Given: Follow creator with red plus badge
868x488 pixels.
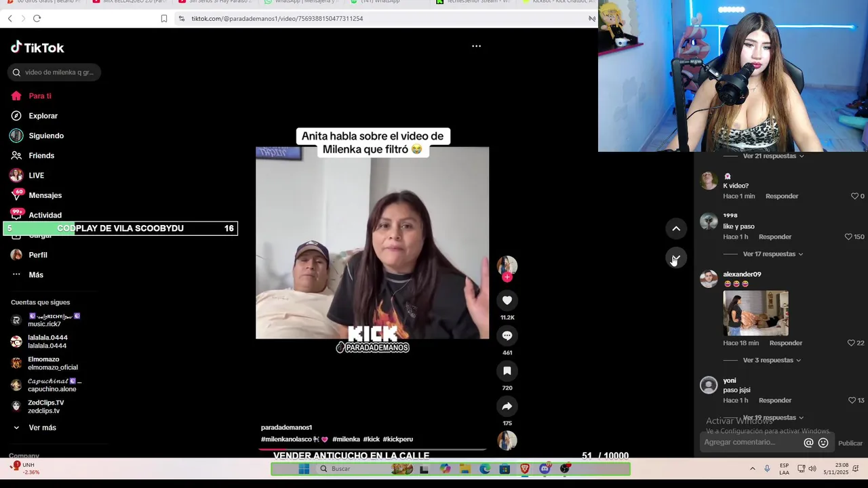Looking at the screenshot, I should [x=507, y=277].
